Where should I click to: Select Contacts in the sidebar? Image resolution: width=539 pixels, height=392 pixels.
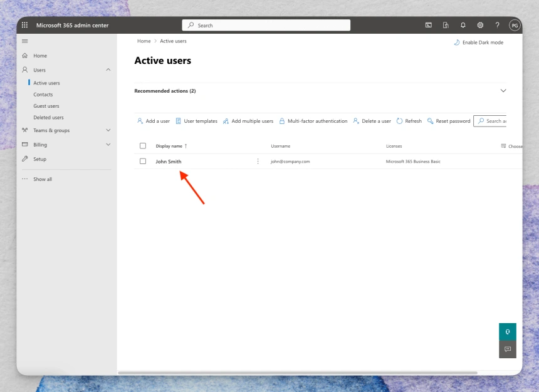pyautogui.click(x=43, y=94)
